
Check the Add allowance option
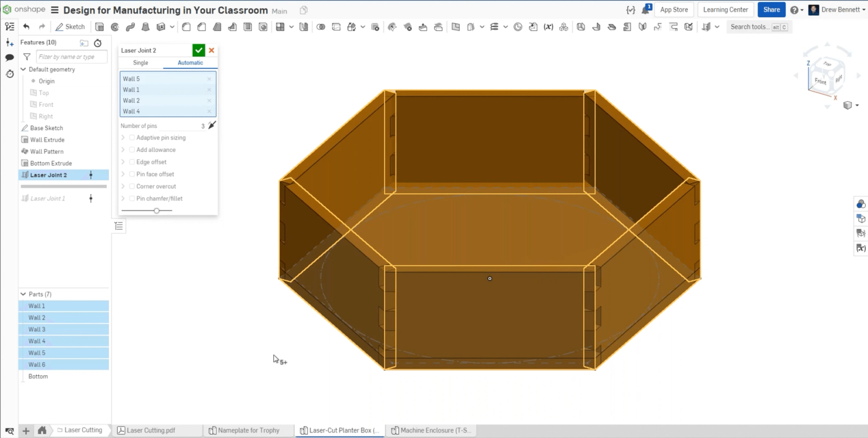tap(132, 150)
